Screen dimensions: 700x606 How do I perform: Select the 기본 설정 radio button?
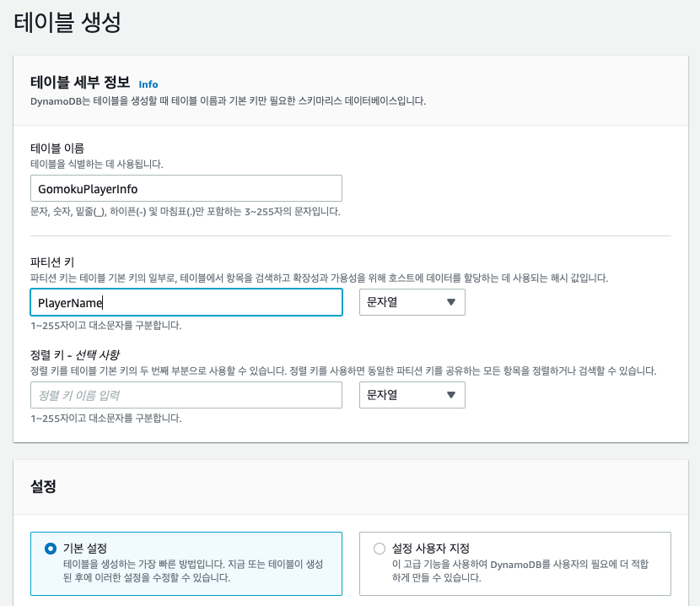[x=51, y=549]
